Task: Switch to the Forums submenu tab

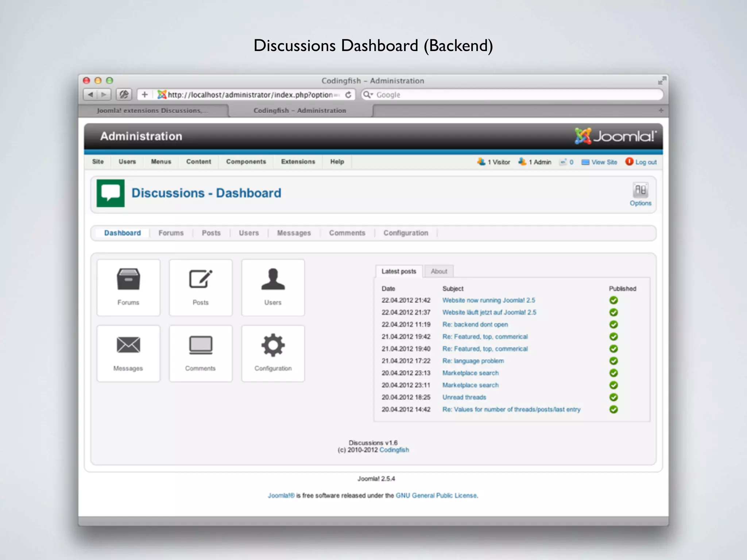Action: [x=171, y=233]
